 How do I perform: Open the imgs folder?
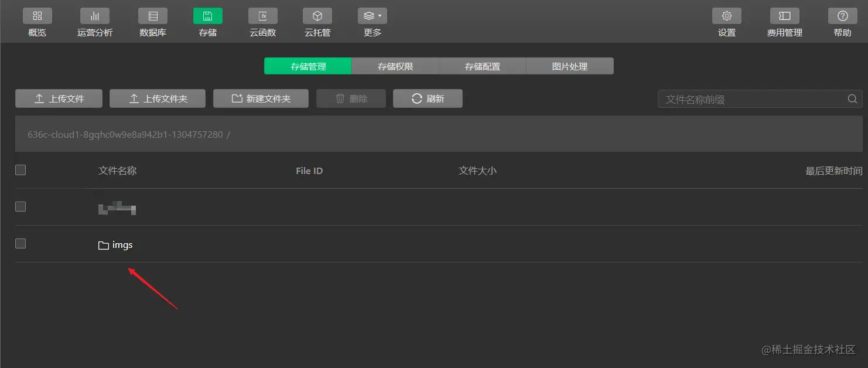coord(122,245)
